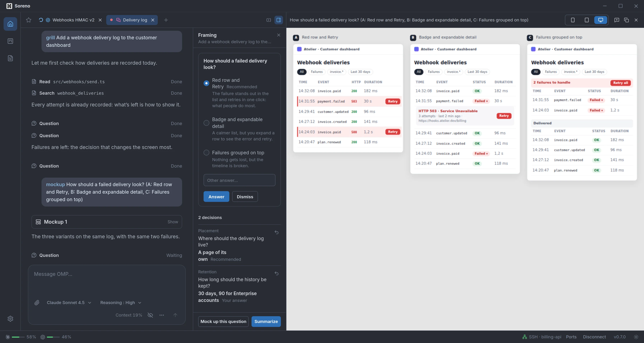This screenshot has width=644, height=343.
Task: Undo the Retention decision
Action: 277,273
